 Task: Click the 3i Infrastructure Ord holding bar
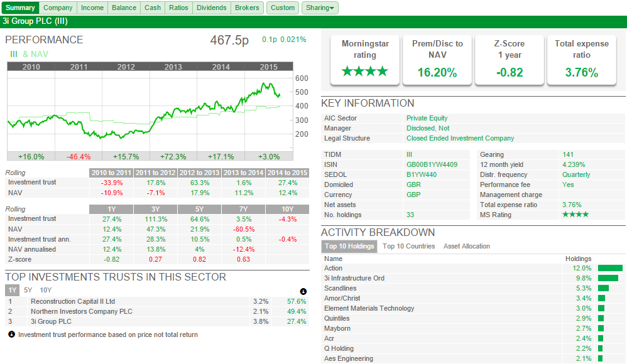click(608, 278)
